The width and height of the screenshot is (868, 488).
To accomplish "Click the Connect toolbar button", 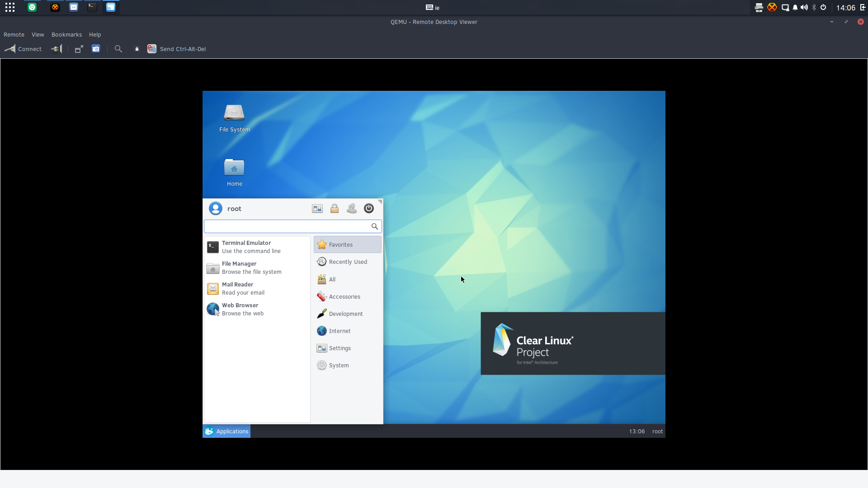I will pos(23,49).
